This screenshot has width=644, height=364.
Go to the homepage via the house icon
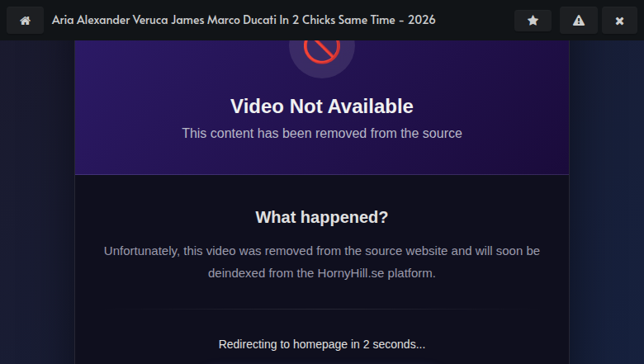pos(25,20)
